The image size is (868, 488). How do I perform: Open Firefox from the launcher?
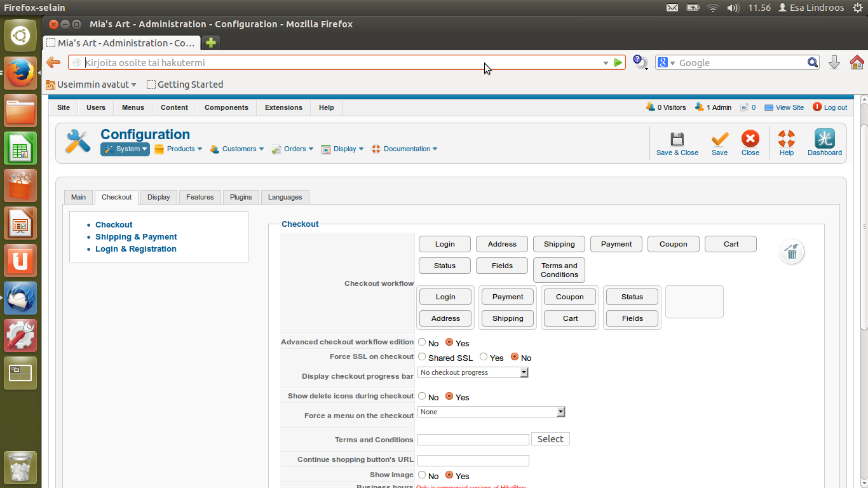[x=20, y=73]
